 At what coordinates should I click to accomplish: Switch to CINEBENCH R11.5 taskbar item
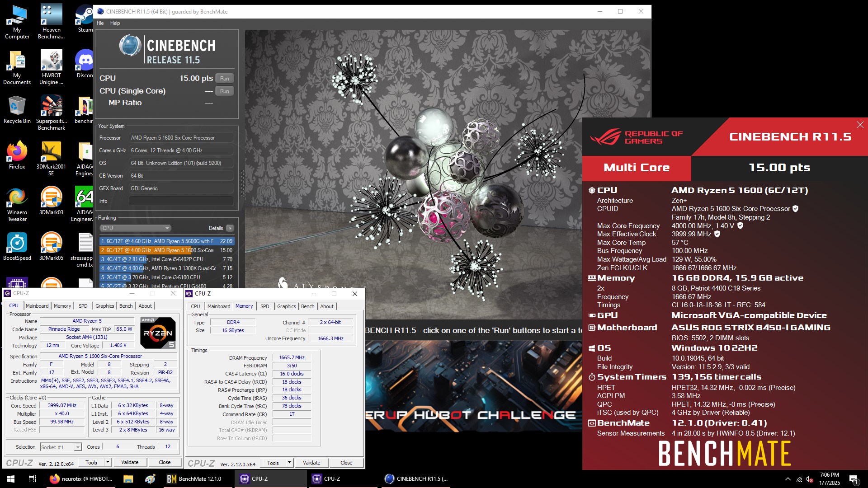pos(416,479)
